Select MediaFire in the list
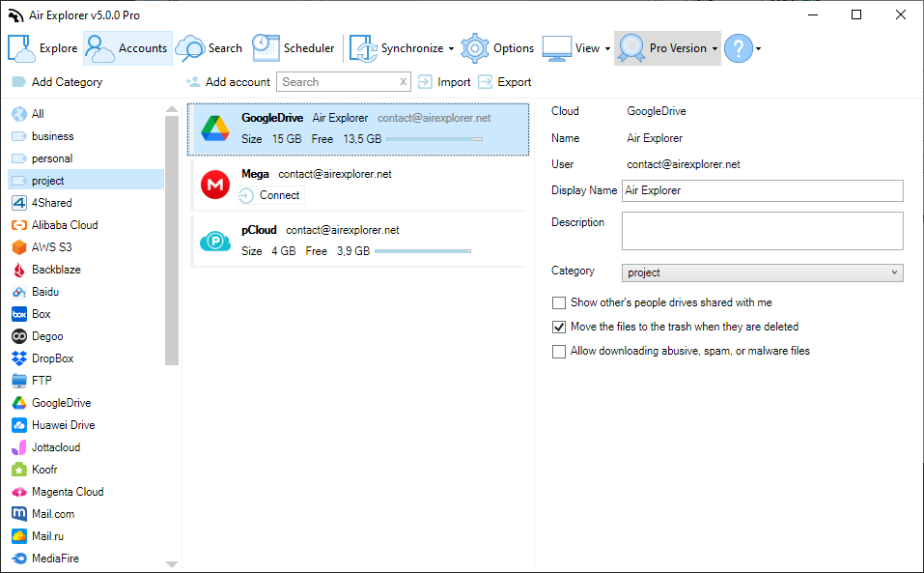 click(86, 559)
